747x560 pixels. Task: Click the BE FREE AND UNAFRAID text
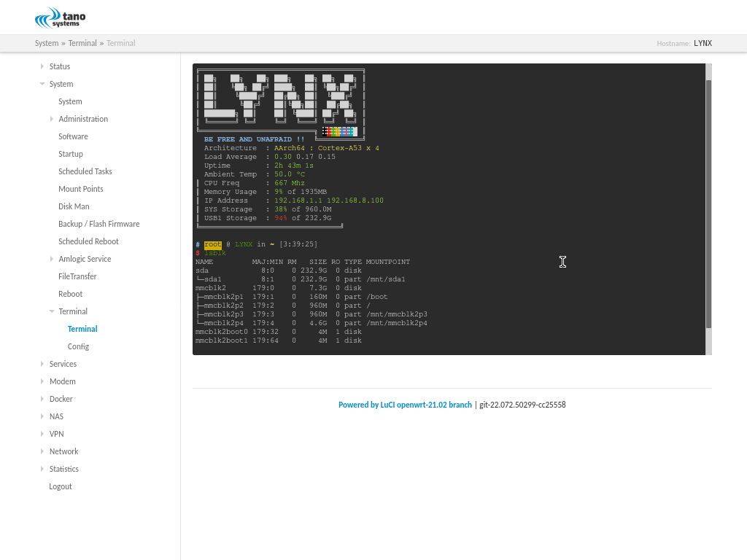(255, 139)
